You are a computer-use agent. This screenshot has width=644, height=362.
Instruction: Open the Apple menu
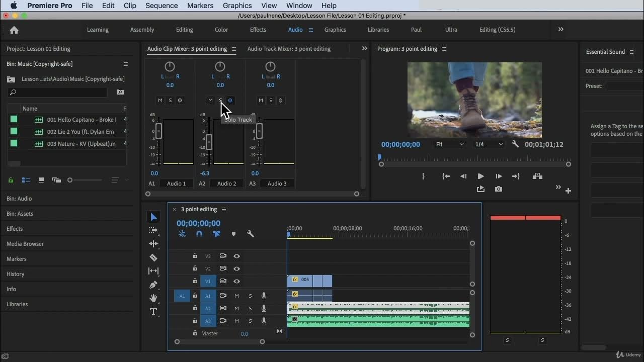[x=14, y=6]
